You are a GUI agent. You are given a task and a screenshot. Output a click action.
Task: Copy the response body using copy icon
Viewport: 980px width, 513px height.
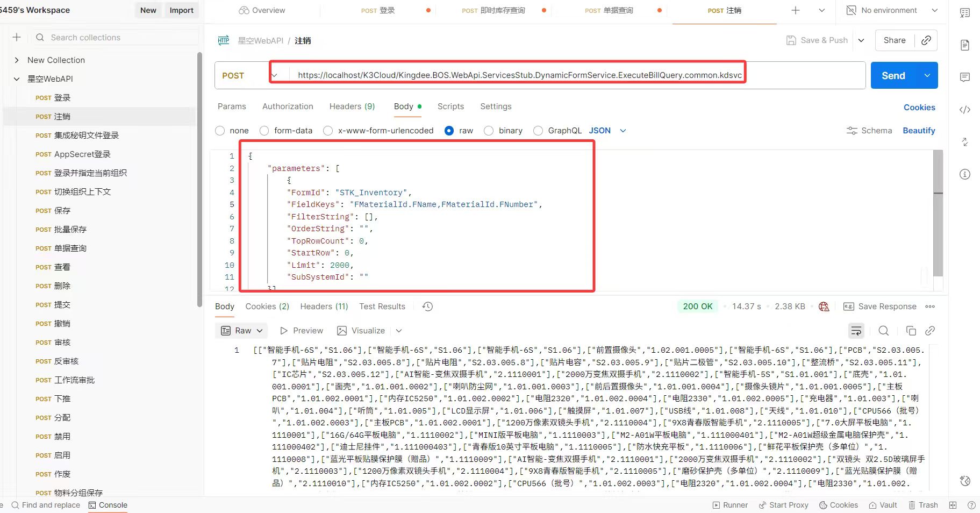pyautogui.click(x=911, y=331)
